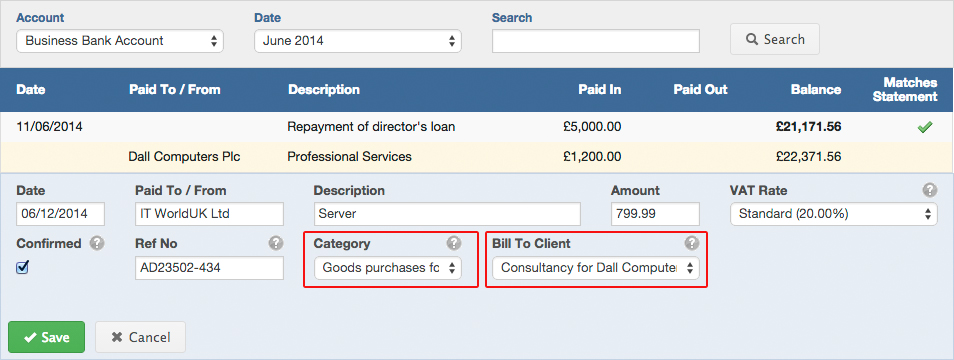The width and height of the screenshot is (954, 360).
Task: Click the Description column header
Action: pos(324,89)
